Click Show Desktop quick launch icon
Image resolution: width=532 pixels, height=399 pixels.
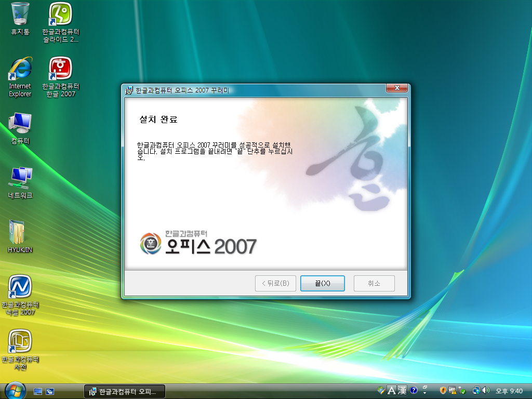38,392
